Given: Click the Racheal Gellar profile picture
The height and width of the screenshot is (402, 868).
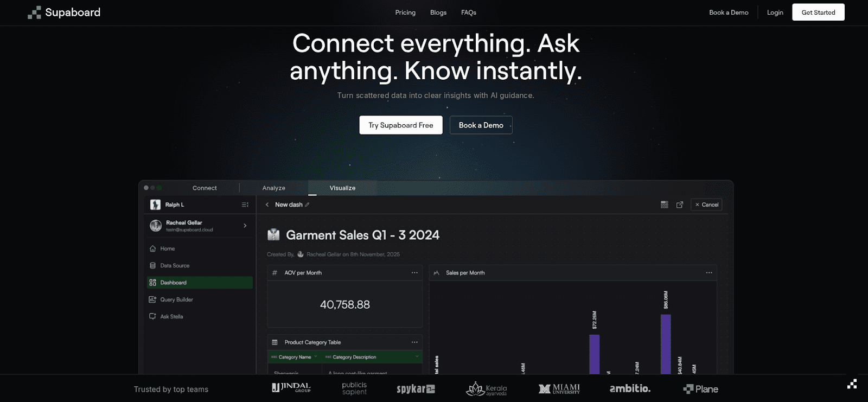Looking at the screenshot, I should [x=156, y=226].
